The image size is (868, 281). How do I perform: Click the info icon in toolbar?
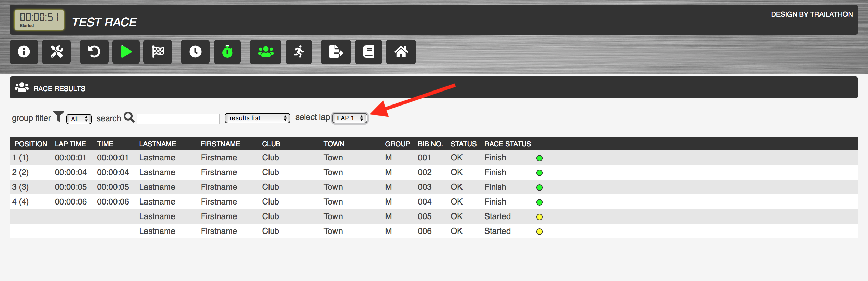(x=24, y=52)
